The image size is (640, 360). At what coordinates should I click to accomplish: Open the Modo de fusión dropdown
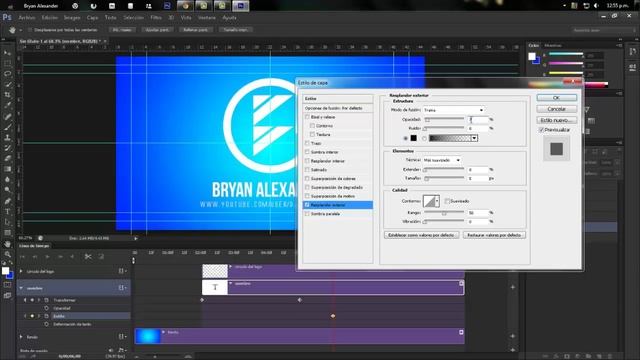point(453,110)
